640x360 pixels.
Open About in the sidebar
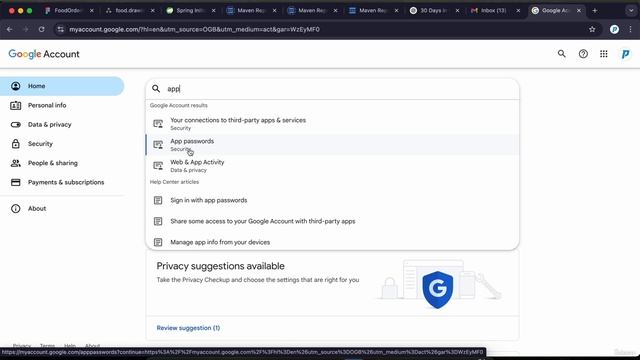62,209
